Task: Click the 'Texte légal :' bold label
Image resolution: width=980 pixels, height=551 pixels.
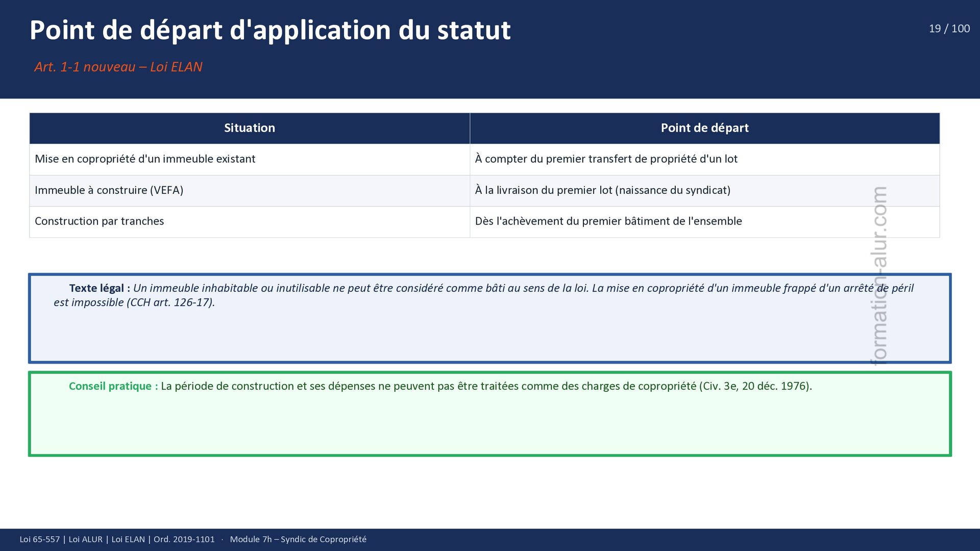Action: coord(99,288)
